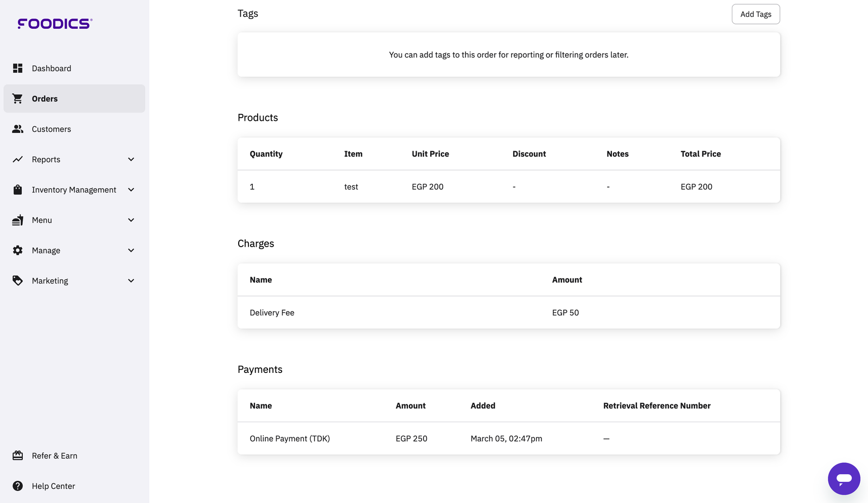Image resolution: width=868 pixels, height=503 pixels.
Task: Click the Manage gear icon
Action: click(x=18, y=250)
